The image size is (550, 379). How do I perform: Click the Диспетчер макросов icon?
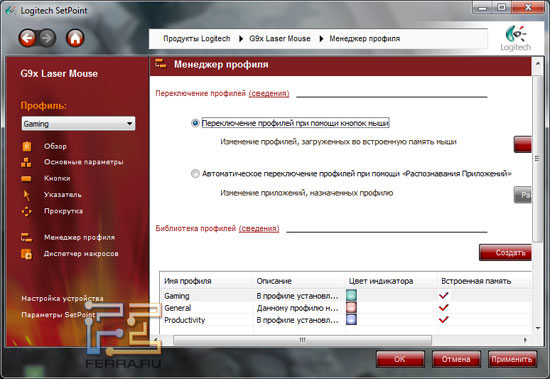(x=27, y=254)
